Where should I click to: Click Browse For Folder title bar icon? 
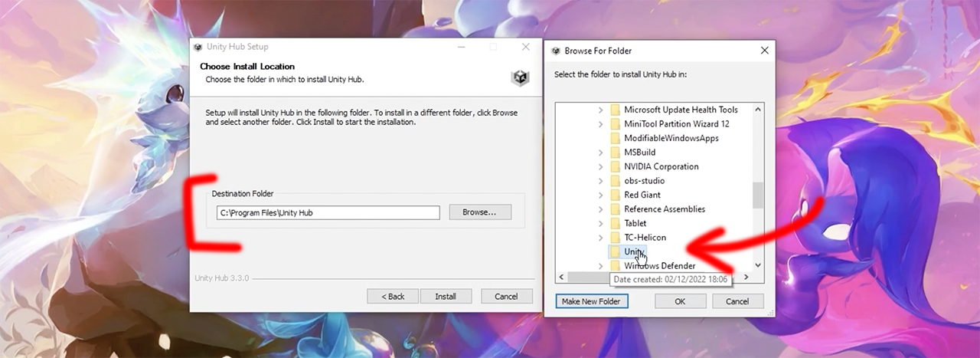[x=557, y=51]
